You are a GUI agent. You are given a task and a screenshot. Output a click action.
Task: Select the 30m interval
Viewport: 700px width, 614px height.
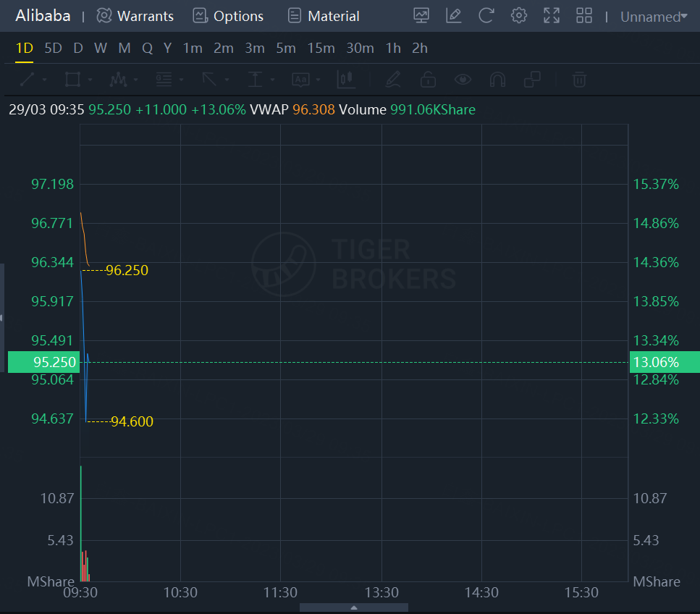click(360, 48)
